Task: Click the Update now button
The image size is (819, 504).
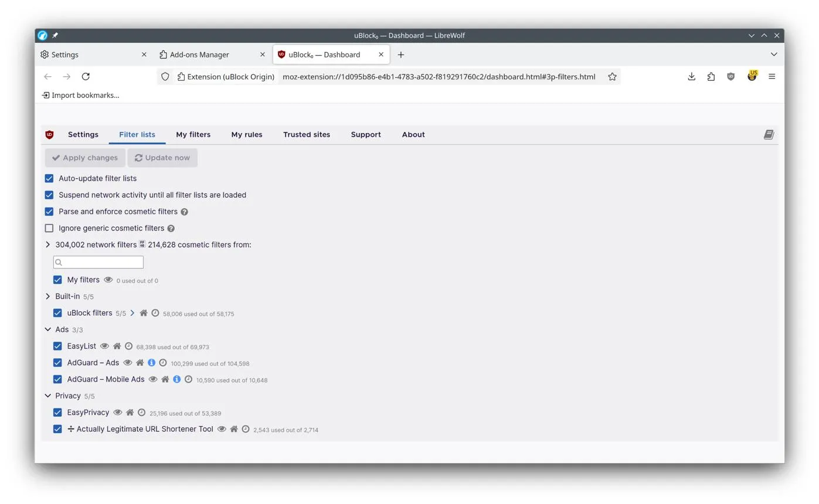Action: [162, 158]
